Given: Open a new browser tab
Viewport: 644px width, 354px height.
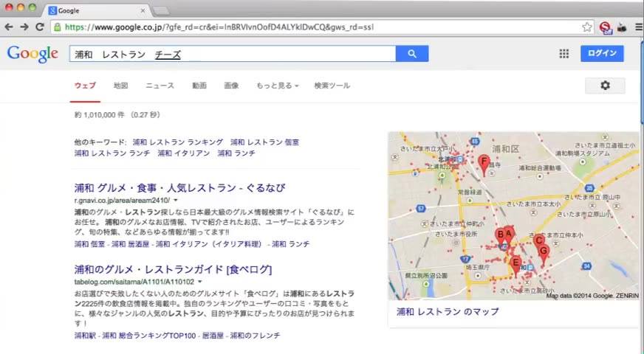Looking at the screenshot, I should [161, 10].
